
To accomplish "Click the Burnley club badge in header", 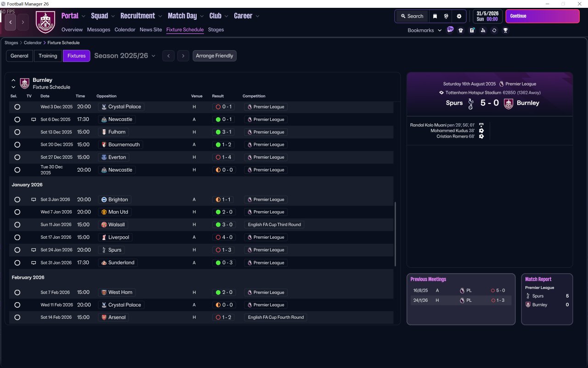I will 45,22.
